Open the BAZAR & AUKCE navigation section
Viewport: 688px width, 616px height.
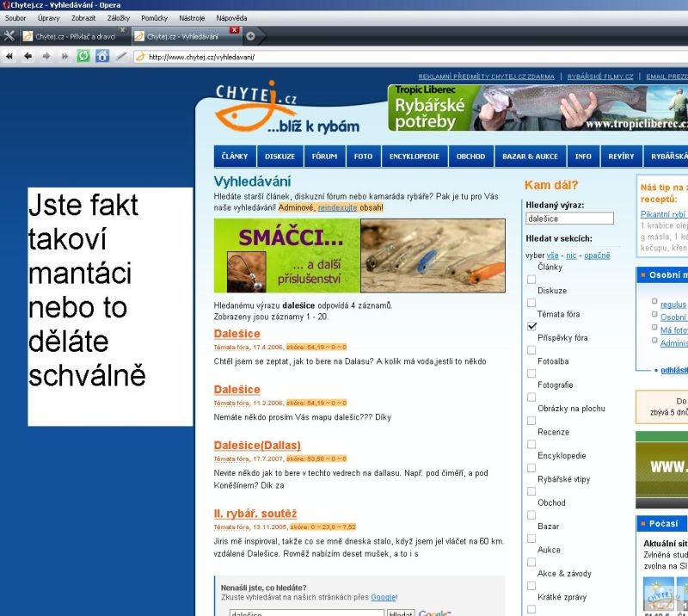(x=530, y=157)
